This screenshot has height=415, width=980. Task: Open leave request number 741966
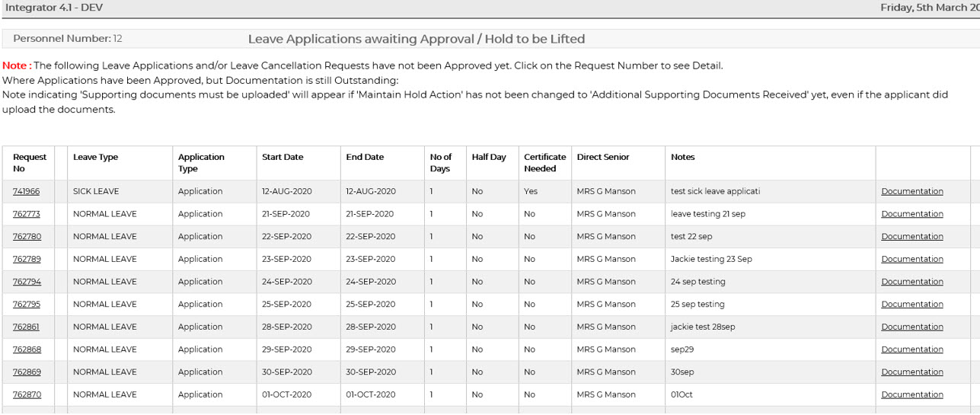26,192
